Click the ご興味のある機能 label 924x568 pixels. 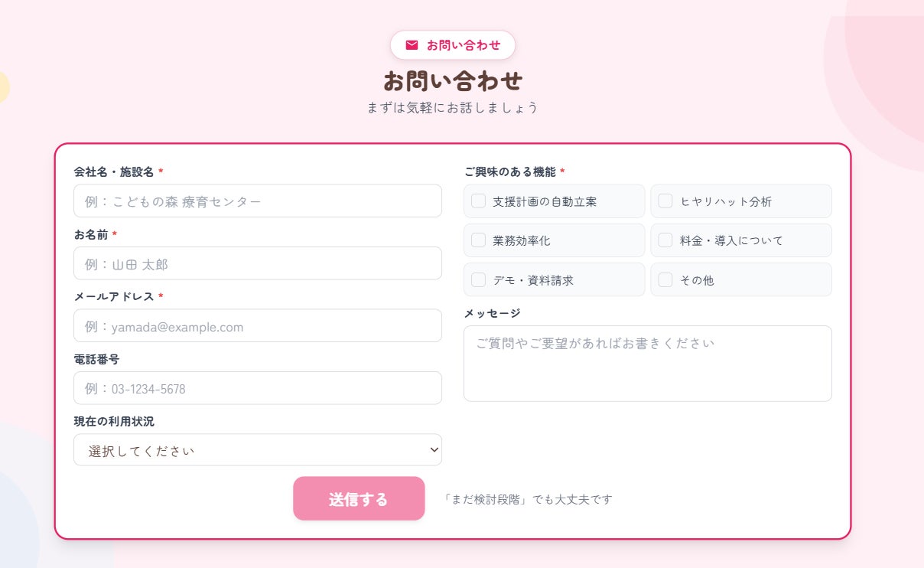[509, 172]
